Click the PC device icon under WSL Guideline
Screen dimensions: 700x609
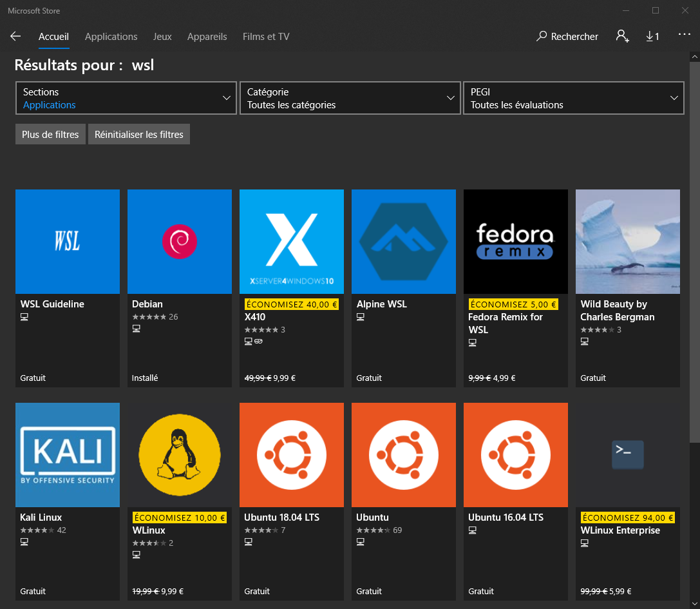[x=24, y=317]
